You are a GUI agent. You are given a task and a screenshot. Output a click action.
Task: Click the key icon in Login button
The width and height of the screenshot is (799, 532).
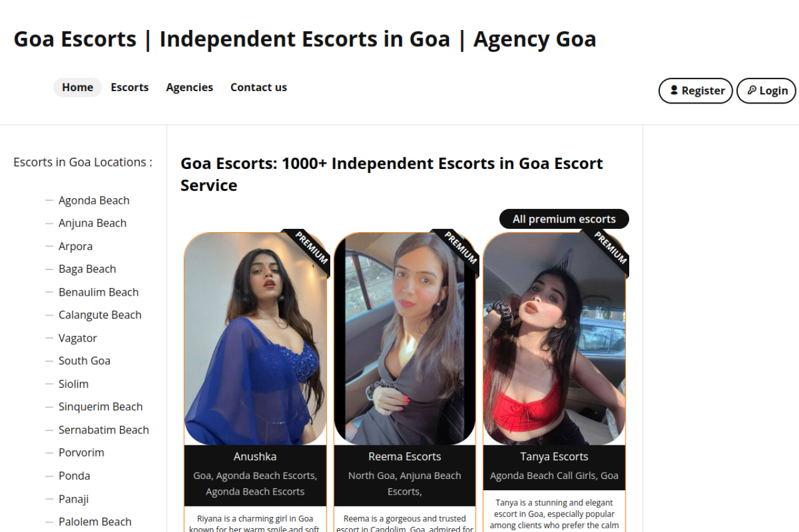(x=752, y=90)
